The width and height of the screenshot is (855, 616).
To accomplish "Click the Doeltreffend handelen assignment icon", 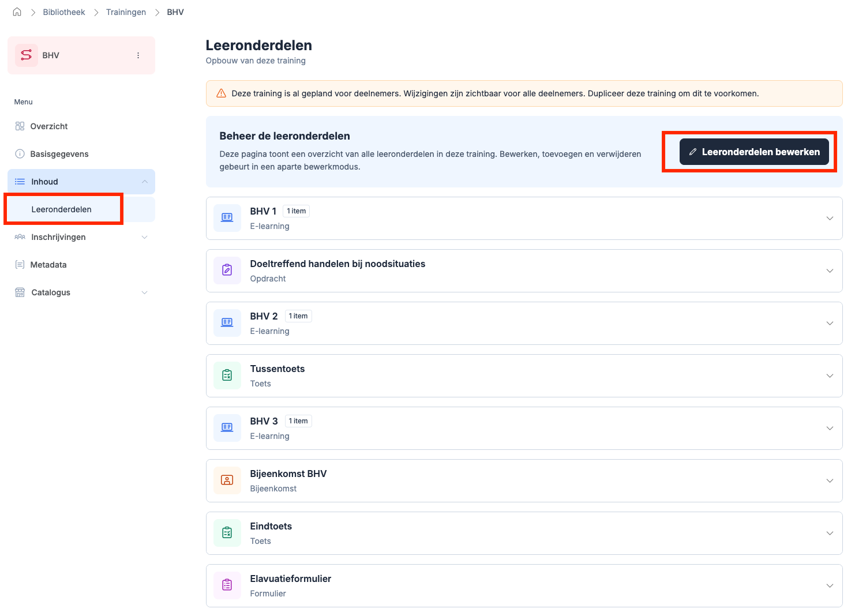I will click(x=227, y=271).
